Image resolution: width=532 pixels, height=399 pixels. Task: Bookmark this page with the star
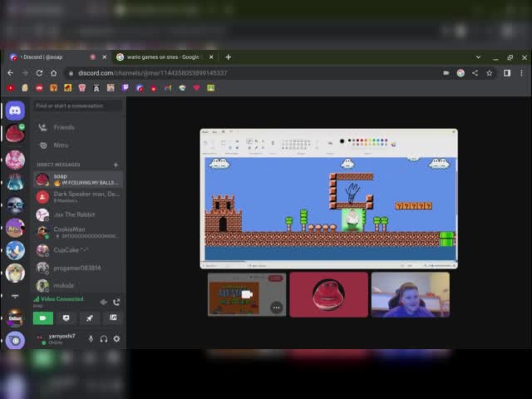coord(490,73)
